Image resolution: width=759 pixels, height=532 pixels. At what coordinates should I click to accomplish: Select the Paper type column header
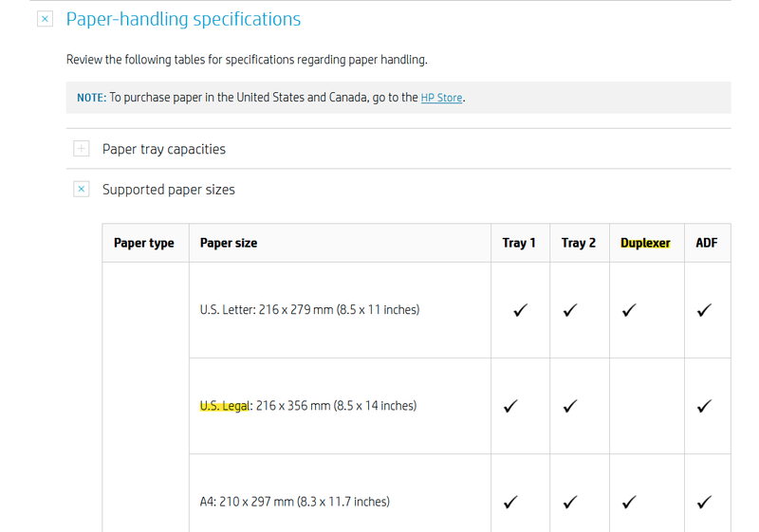(144, 243)
